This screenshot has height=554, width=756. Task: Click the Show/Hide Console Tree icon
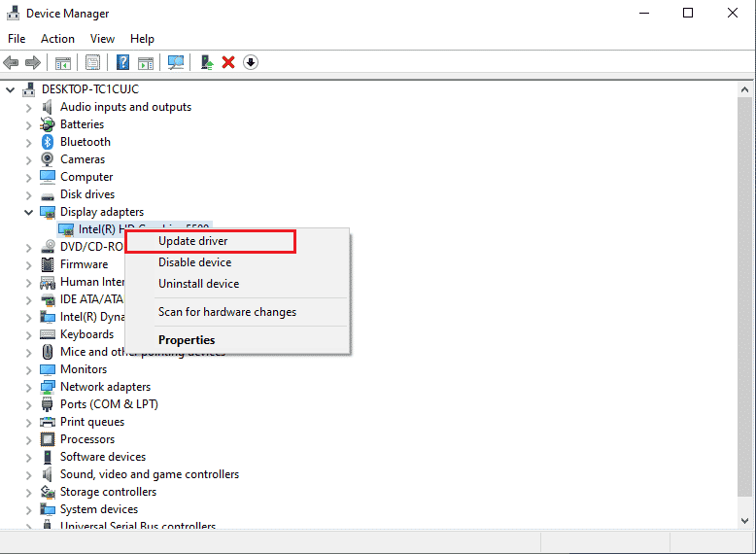(x=62, y=62)
